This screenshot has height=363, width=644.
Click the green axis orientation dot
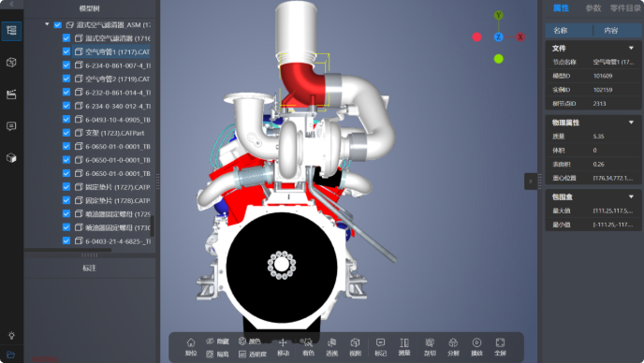click(499, 59)
